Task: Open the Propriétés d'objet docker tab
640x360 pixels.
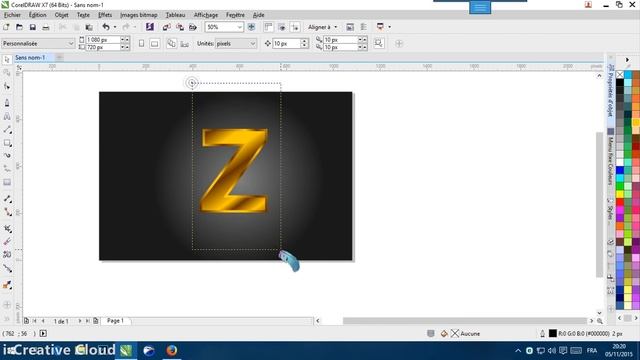Action: [x=611, y=90]
